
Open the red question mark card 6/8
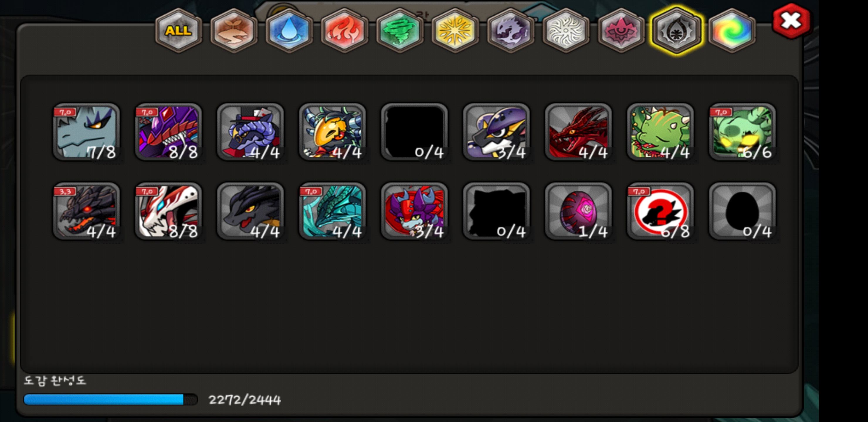(x=660, y=211)
